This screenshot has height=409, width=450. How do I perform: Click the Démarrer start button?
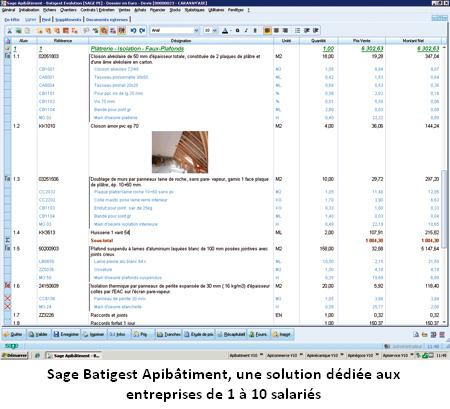(14, 356)
